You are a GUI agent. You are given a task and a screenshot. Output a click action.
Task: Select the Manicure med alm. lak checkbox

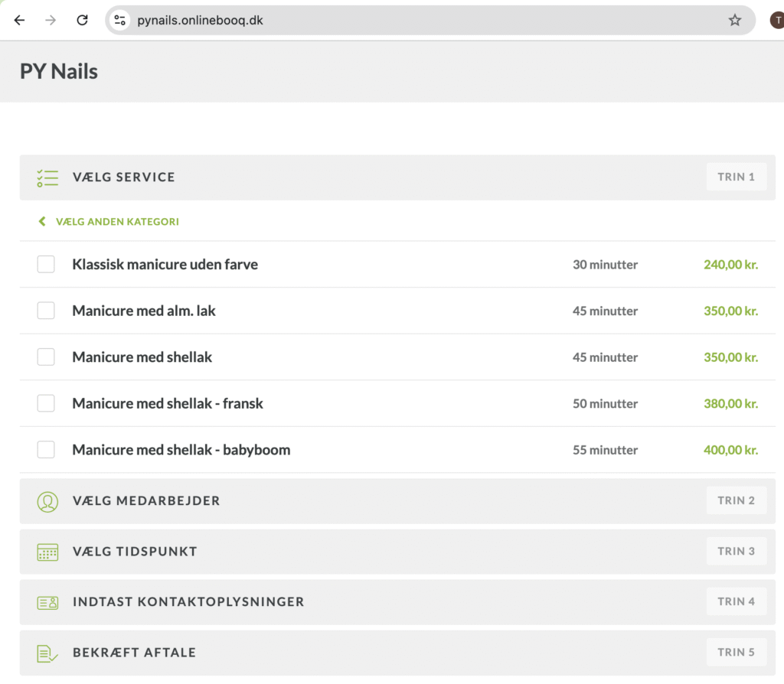(x=46, y=311)
